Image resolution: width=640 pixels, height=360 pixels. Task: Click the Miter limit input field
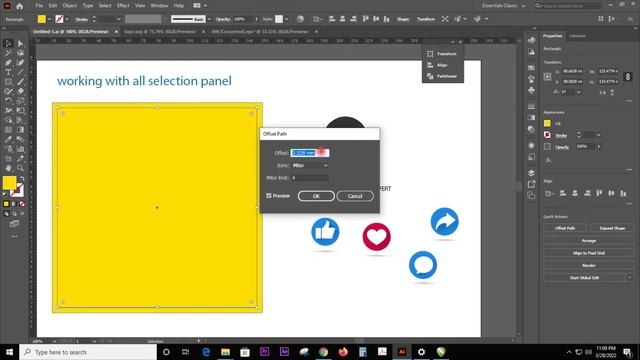310,178
